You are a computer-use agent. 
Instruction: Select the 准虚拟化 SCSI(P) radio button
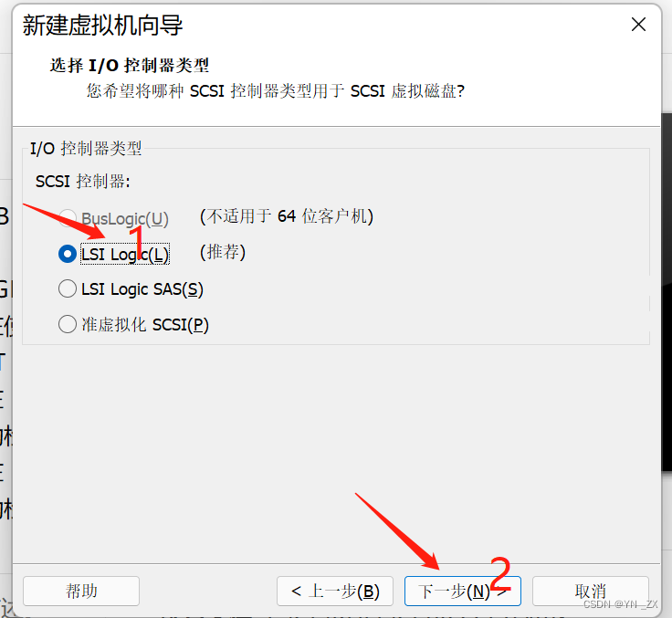[x=68, y=324]
